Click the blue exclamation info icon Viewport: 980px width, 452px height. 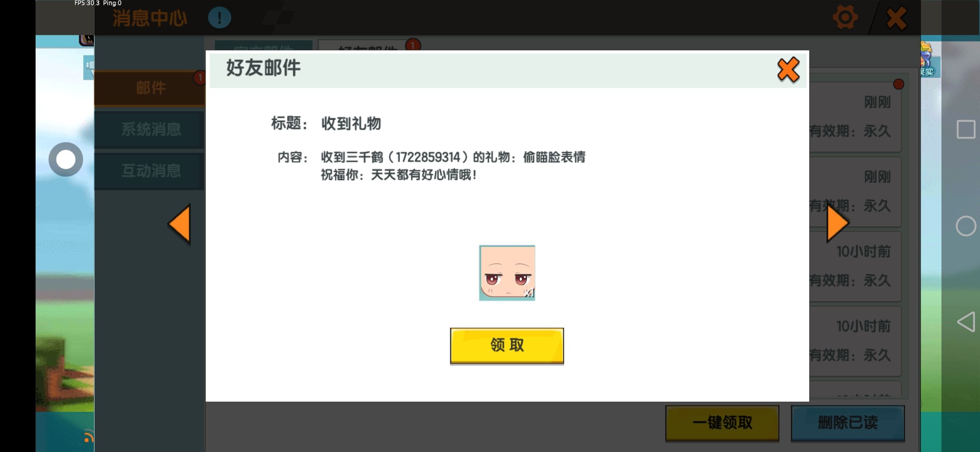pos(219,18)
